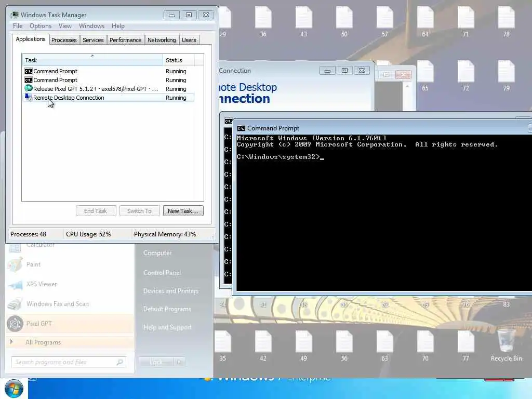The width and height of the screenshot is (532, 399).
Task: Switch to the Users tab
Action: (189, 40)
